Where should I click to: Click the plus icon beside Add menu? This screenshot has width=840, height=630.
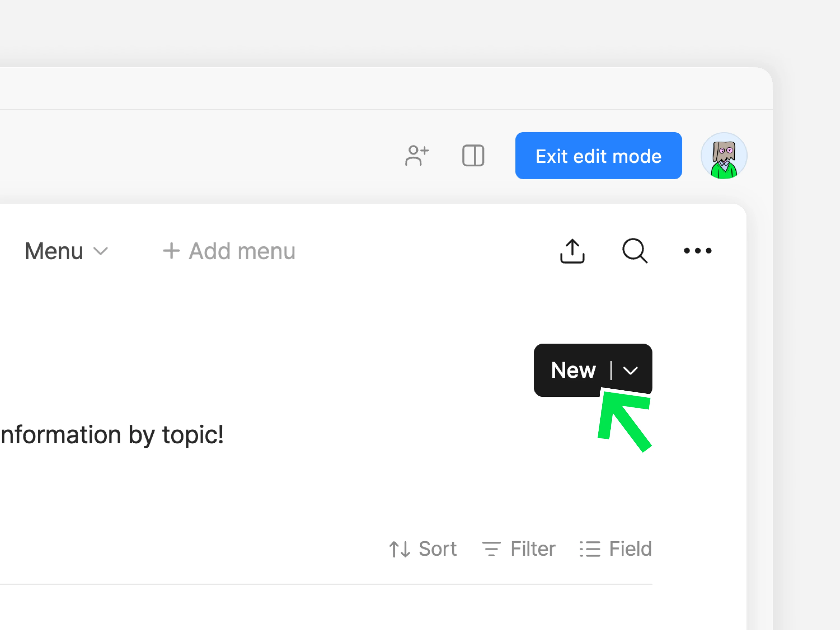(x=171, y=251)
